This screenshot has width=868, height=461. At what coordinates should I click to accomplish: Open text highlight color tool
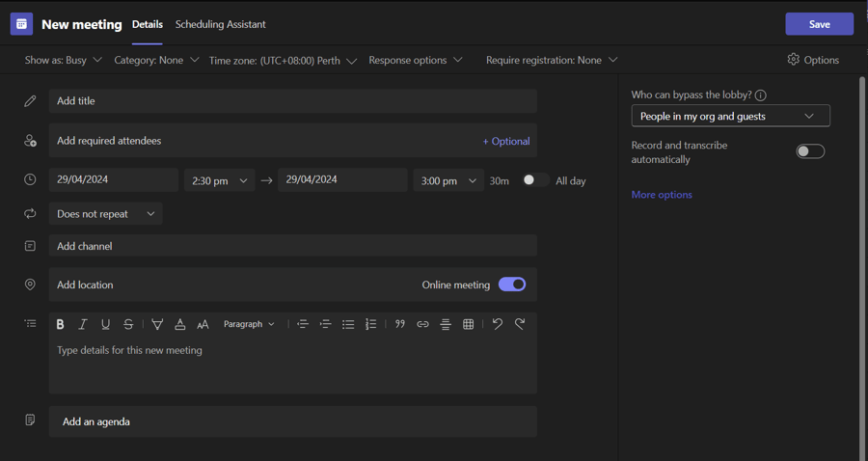click(157, 324)
